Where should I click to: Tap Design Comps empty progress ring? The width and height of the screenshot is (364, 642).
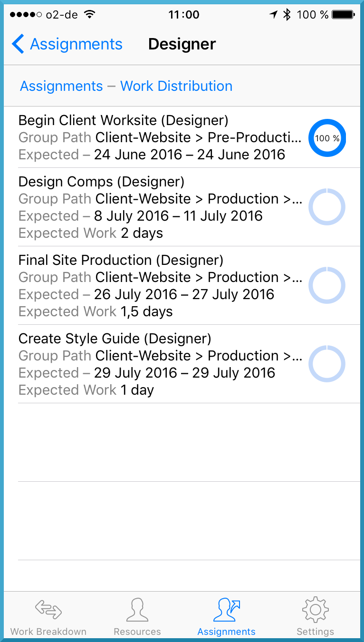(x=327, y=207)
